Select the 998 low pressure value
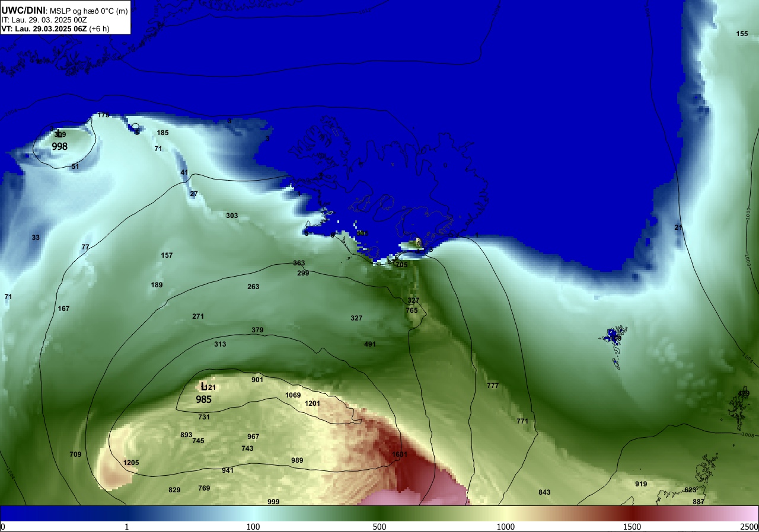The image size is (759, 532). coord(60,146)
